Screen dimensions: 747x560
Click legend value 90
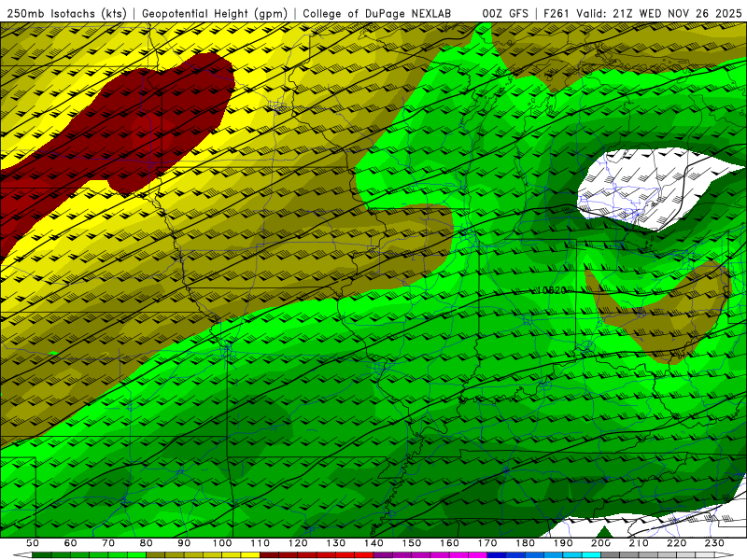[x=184, y=543]
